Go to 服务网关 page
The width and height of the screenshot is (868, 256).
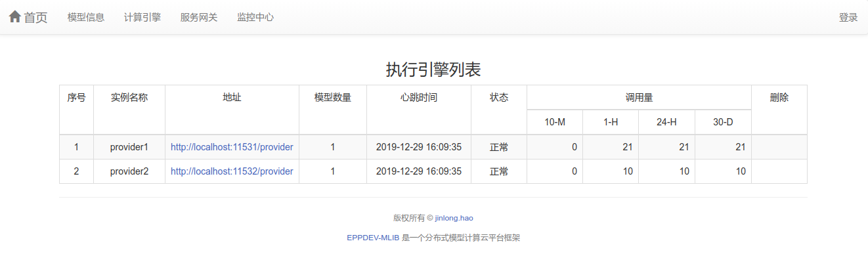[199, 18]
